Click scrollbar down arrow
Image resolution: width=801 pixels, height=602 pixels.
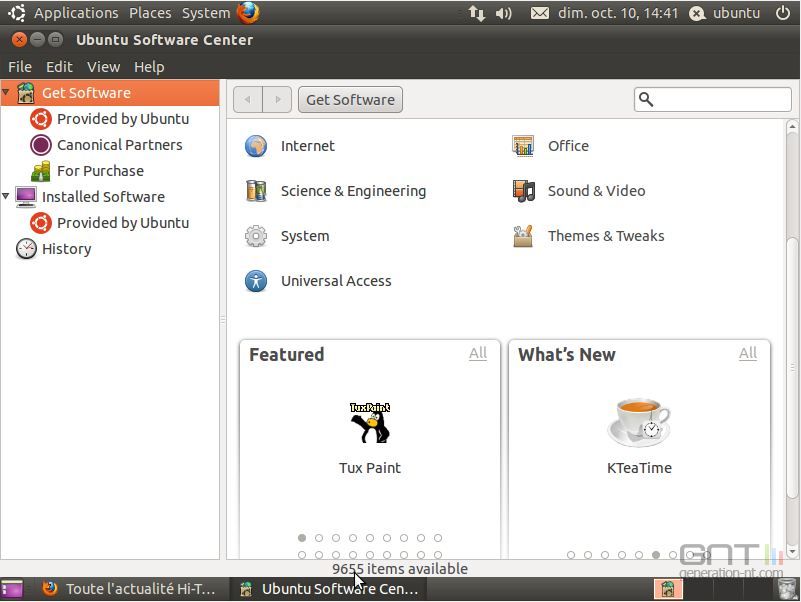point(792,552)
